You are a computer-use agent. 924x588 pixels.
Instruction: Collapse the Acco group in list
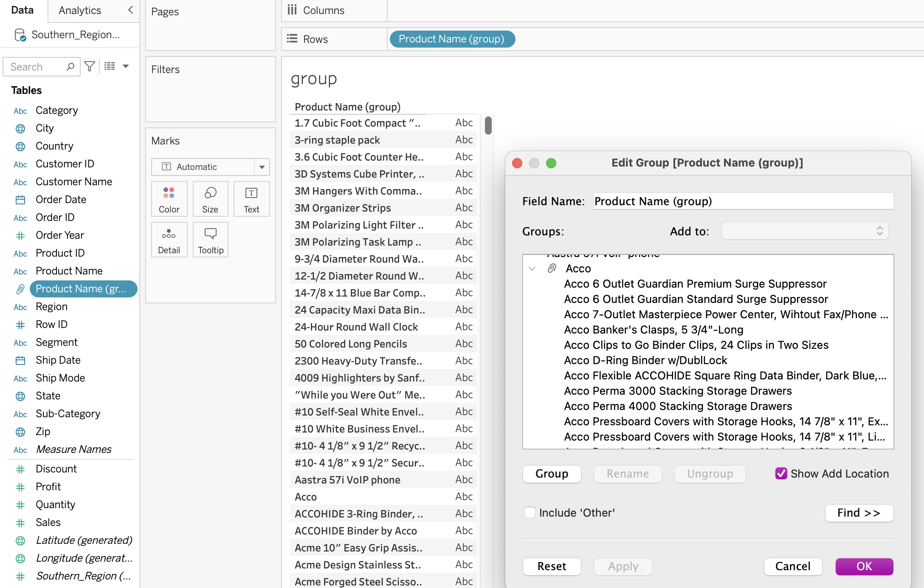(532, 269)
